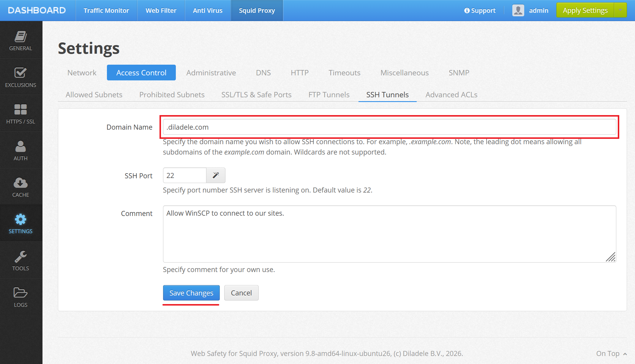Open the Web Filter menu
635x364 pixels.
click(x=161, y=10)
